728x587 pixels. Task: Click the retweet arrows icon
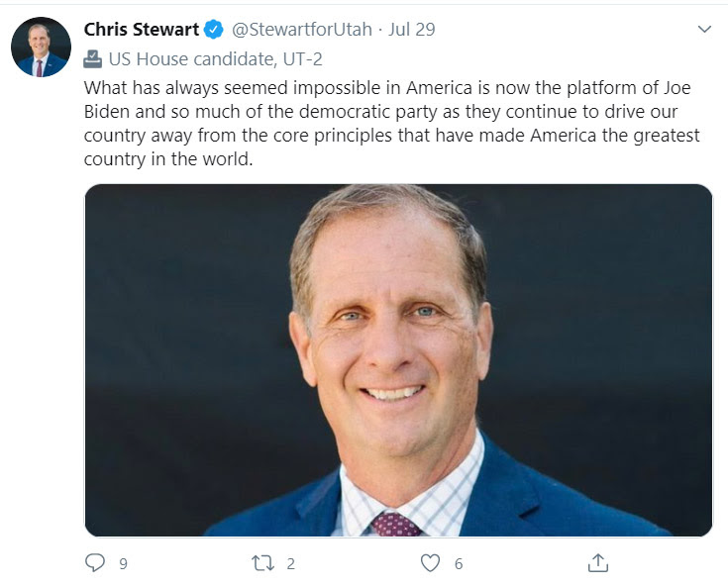click(x=262, y=563)
